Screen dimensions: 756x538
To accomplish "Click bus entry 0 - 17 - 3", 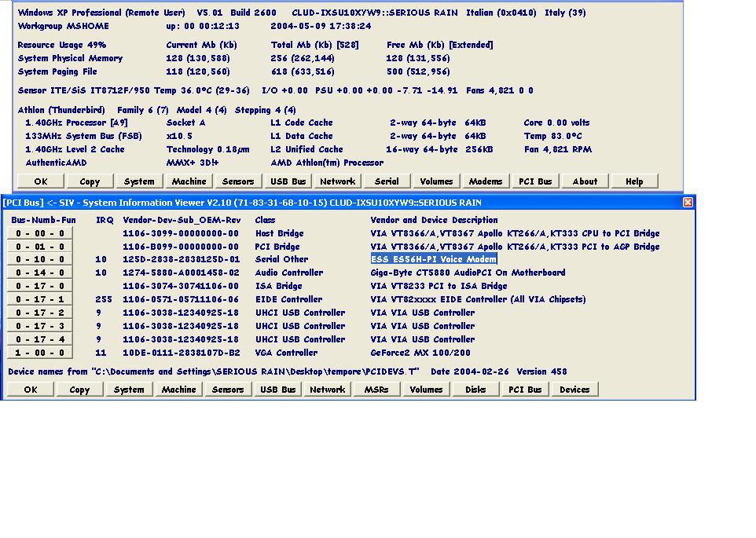I will [40, 327].
